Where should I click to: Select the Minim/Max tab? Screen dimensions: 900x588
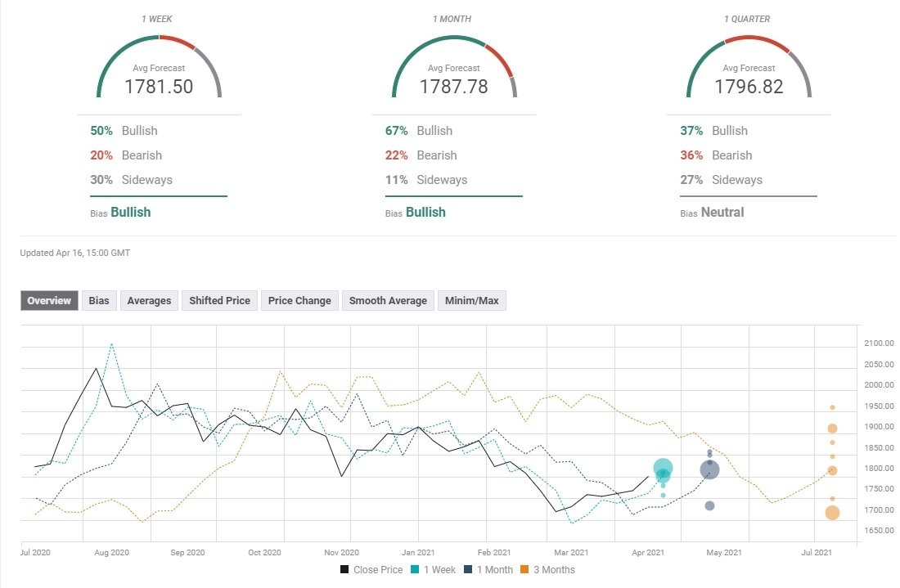point(472,300)
